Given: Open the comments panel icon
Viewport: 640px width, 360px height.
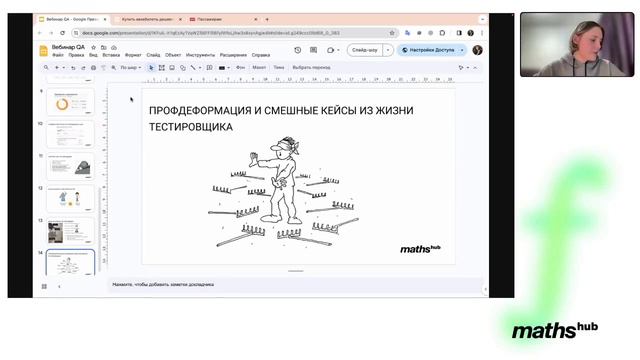Looking at the screenshot, I should (313, 50).
